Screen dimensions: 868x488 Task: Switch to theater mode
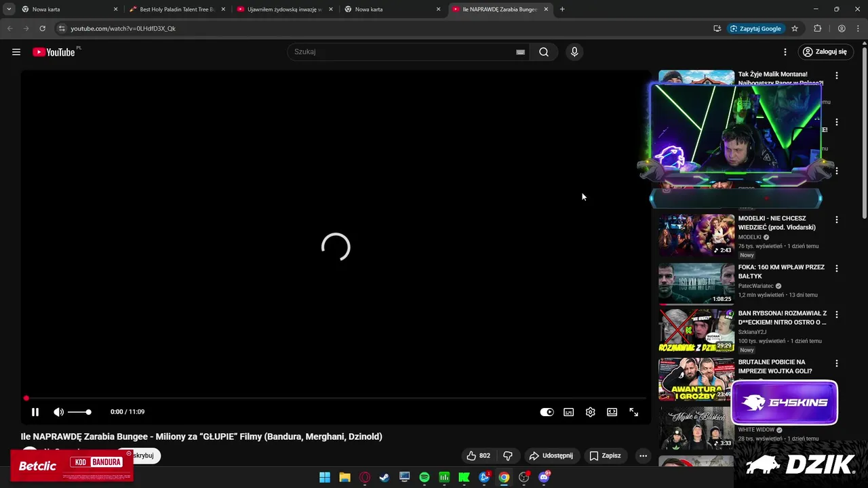point(612,412)
